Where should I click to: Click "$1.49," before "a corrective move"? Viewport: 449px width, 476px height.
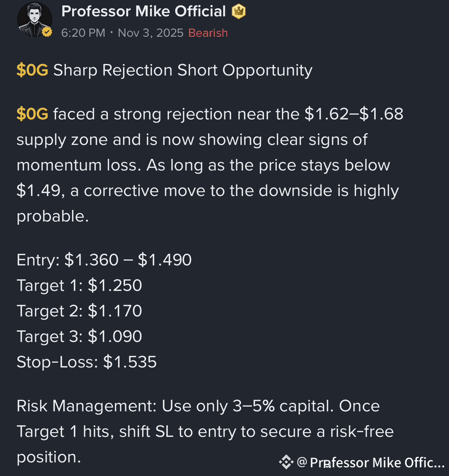41,191
